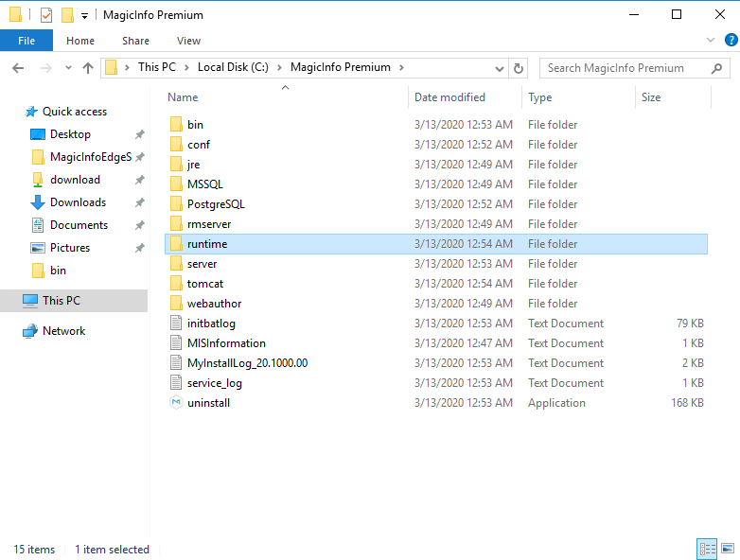Select the bin folder icon in file list
The width and height of the screenshot is (740, 560).
[x=176, y=125]
